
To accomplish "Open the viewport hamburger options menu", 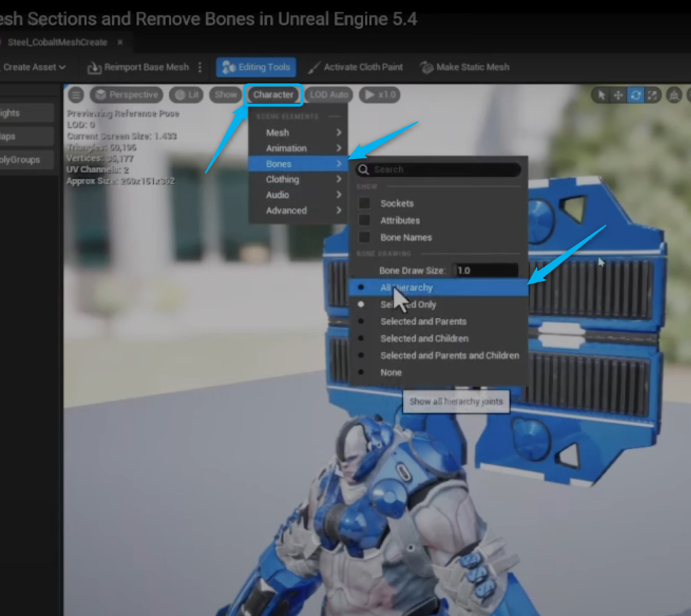I will 76,95.
